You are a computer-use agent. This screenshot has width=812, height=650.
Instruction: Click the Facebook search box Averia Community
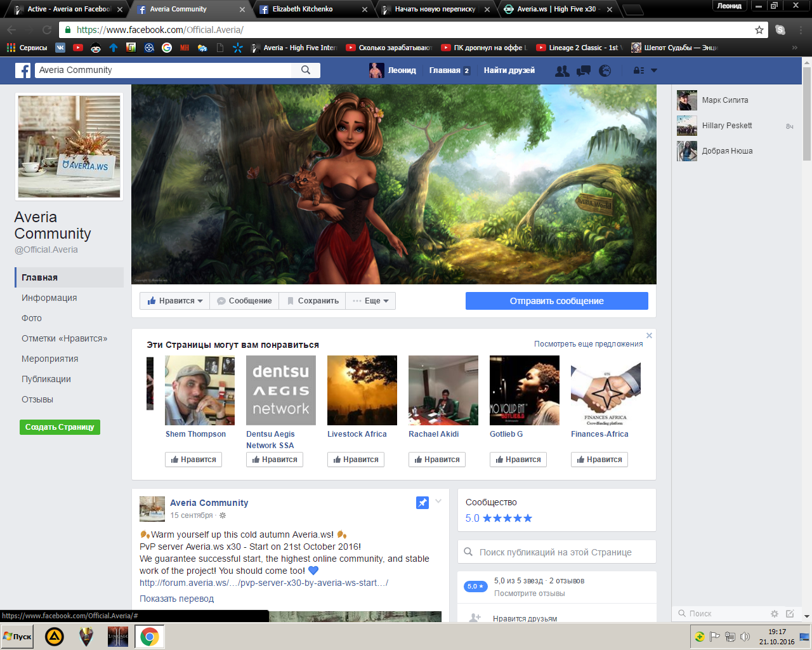tap(164, 70)
